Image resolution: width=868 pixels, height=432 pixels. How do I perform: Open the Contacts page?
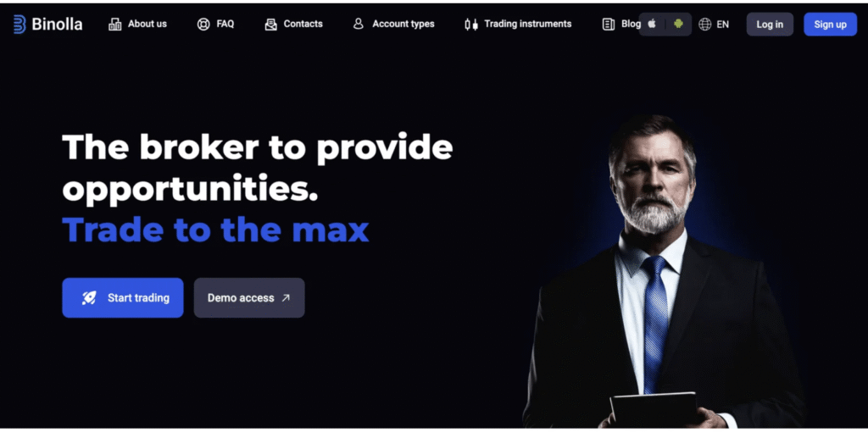[x=303, y=24]
